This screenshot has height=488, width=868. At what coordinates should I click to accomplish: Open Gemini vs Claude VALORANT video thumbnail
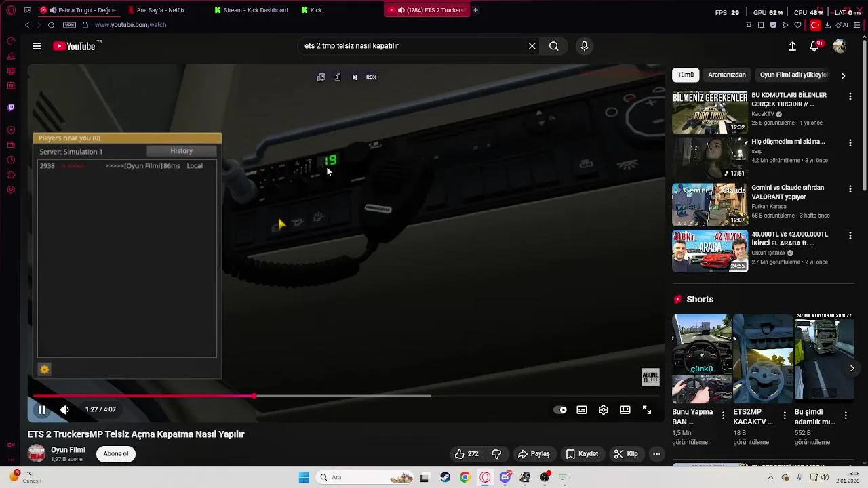pos(710,205)
